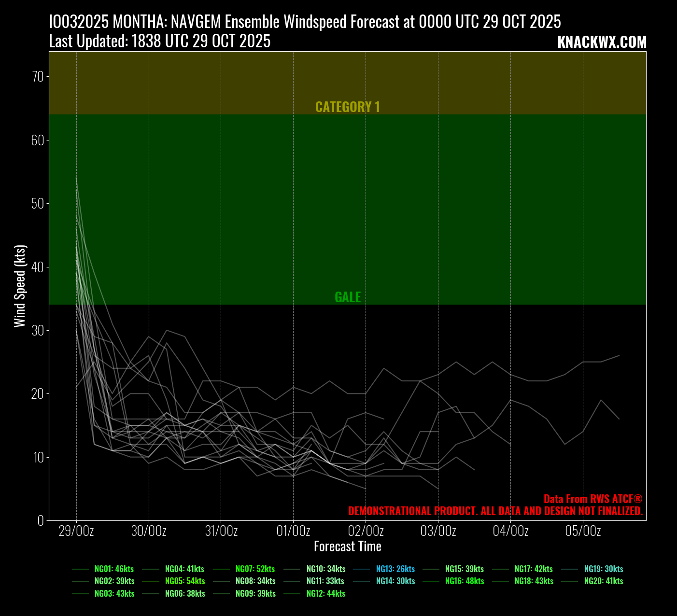Click the NG16: 48kts legend label
The width and height of the screenshot is (677, 616).
pyautogui.click(x=464, y=581)
